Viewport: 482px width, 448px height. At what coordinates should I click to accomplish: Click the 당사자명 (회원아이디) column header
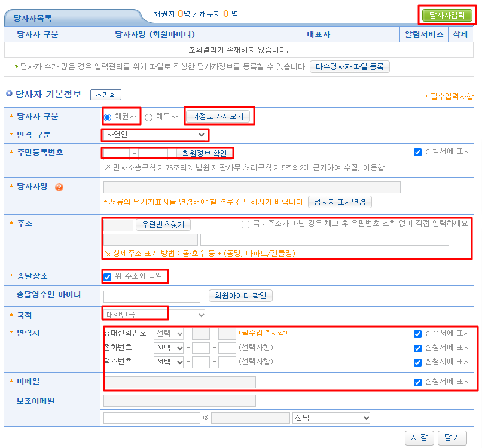pyautogui.click(x=155, y=34)
